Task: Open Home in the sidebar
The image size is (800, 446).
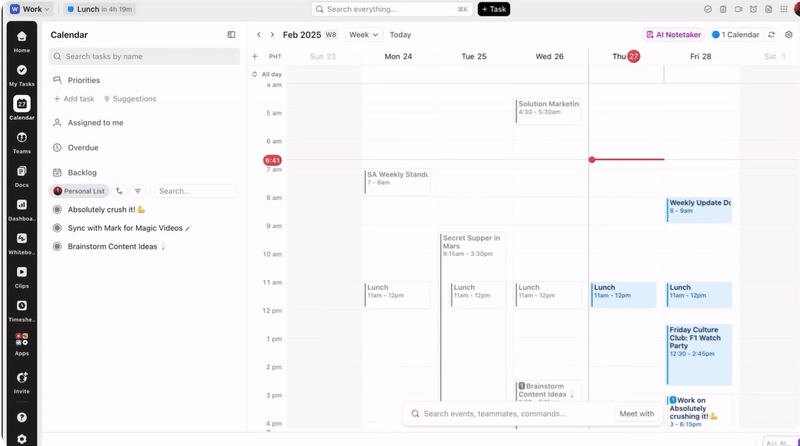Action: click(x=21, y=41)
